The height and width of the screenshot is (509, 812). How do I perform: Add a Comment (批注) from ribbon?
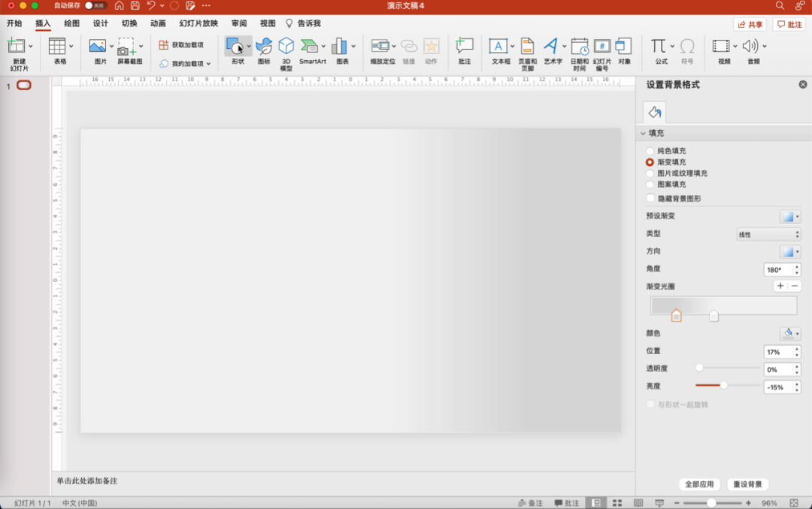click(465, 46)
